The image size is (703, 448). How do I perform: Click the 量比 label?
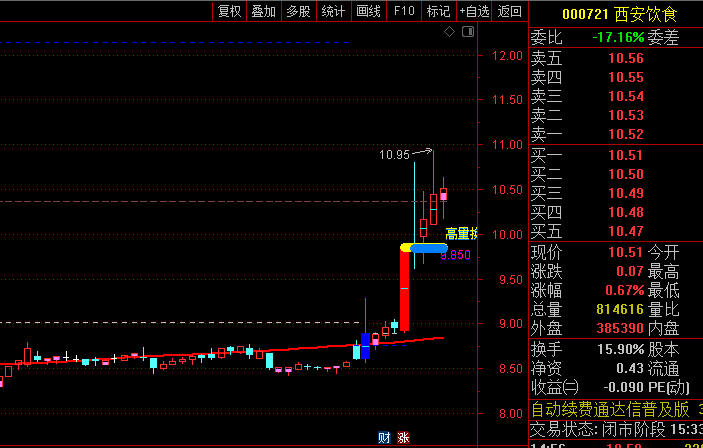tap(663, 309)
